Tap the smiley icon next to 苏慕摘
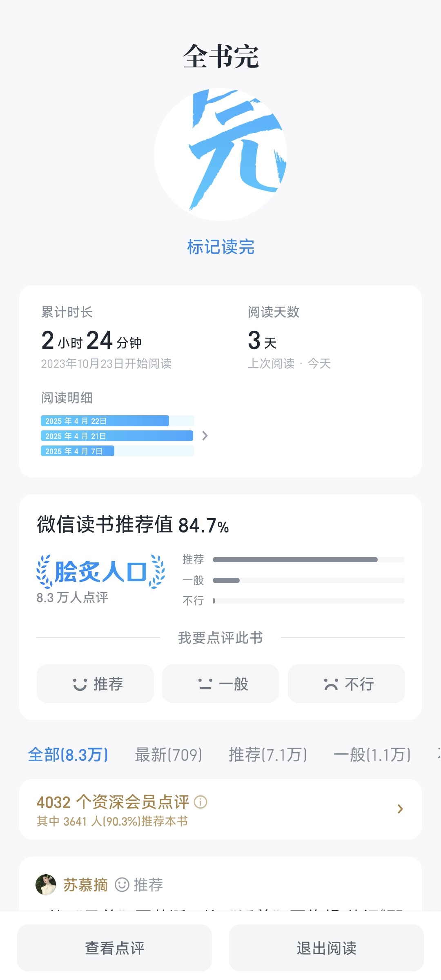Image resolution: width=441 pixels, height=980 pixels. coord(122,885)
